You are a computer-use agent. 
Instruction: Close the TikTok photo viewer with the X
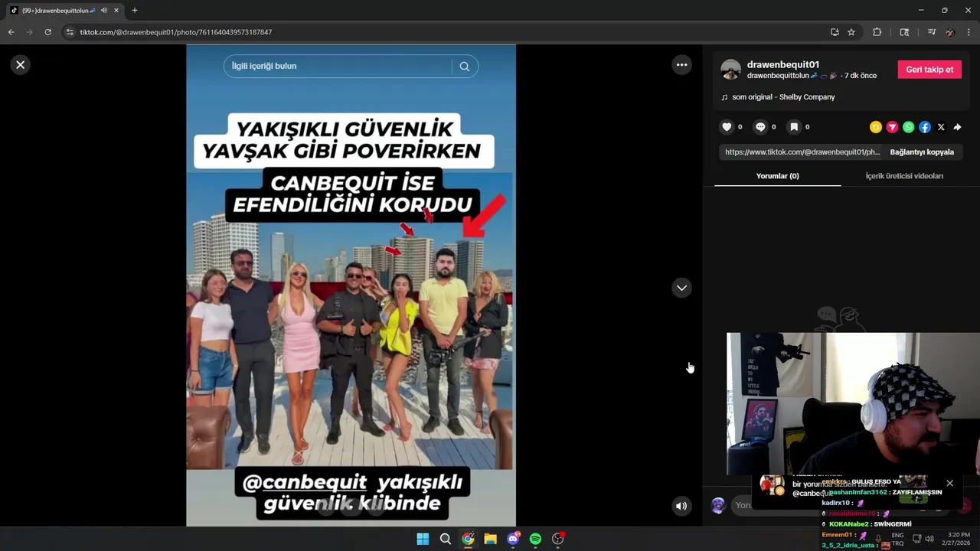(21, 65)
